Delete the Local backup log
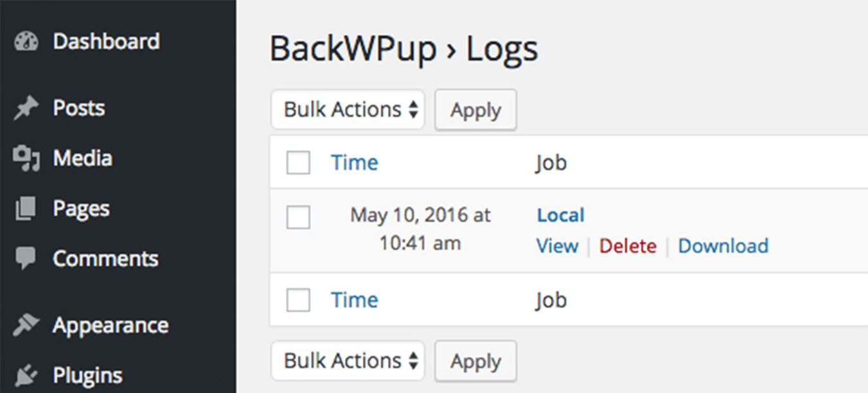The height and width of the screenshot is (393, 868). (x=628, y=245)
